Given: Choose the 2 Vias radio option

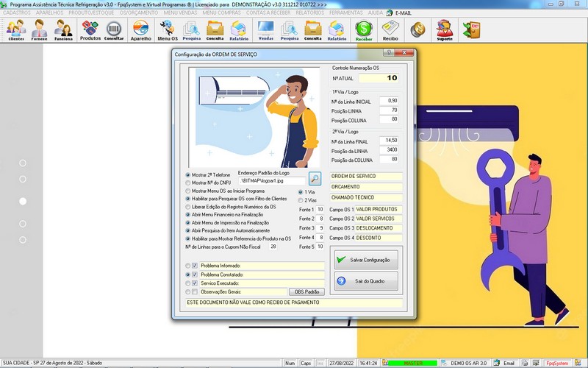Looking at the screenshot, I should pyautogui.click(x=299, y=200).
